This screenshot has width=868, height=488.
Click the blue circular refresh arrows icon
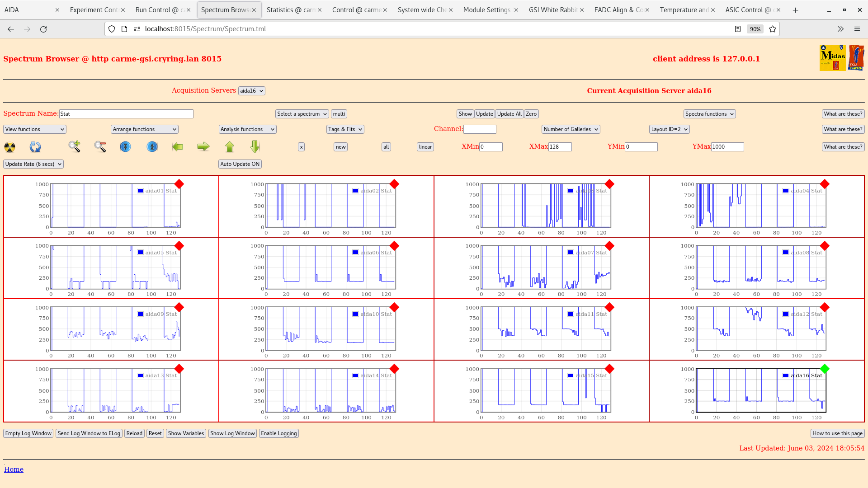[x=35, y=147]
